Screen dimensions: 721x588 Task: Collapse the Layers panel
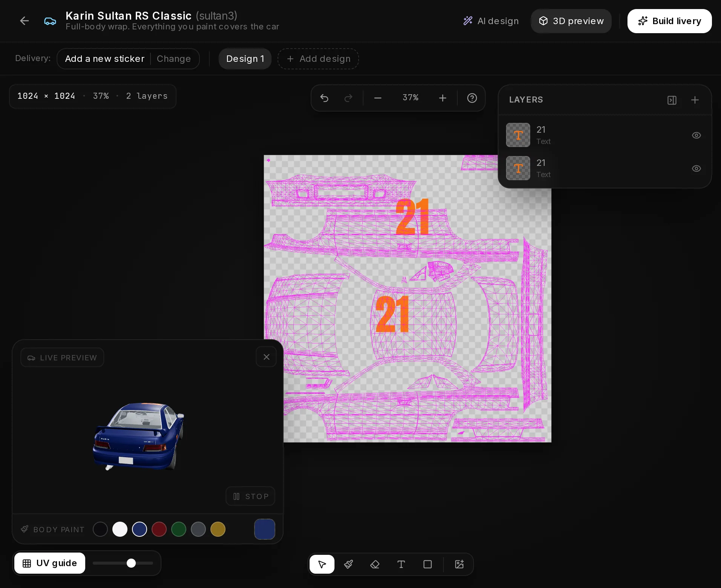672,100
